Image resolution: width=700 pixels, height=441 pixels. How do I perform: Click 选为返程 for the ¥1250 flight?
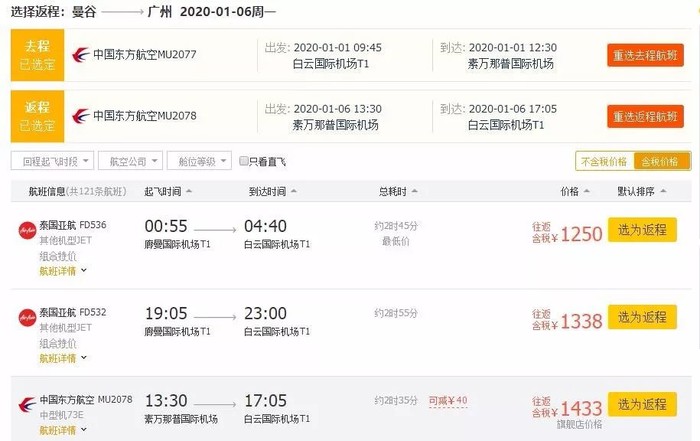[x=641, y=230]
